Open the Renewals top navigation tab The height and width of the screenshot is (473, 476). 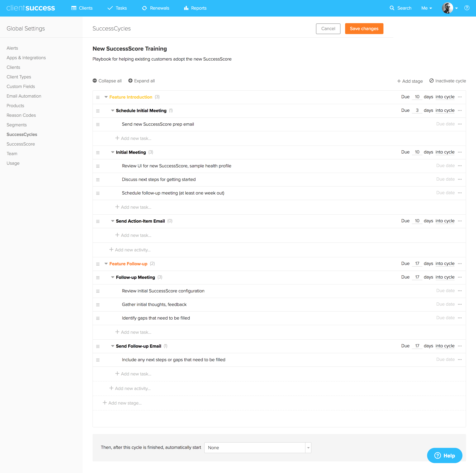click(x=156, y=8)
